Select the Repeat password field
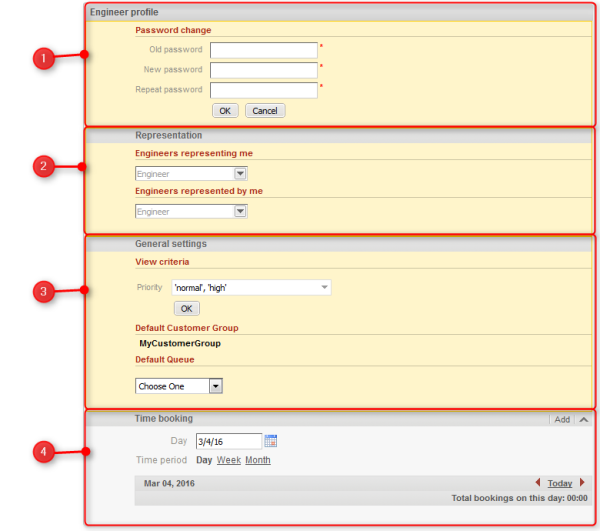 click(263, 90)
